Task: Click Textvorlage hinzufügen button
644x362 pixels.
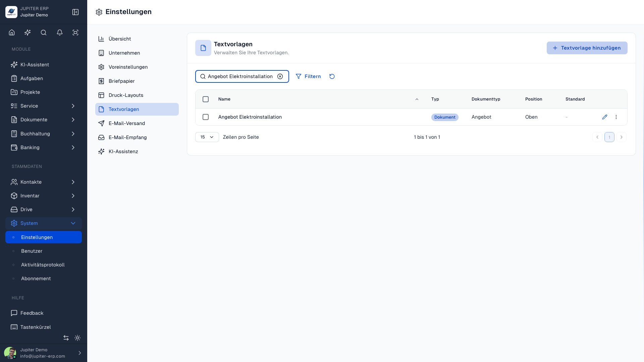Action: pyautogui.click(x=587, y=48)
